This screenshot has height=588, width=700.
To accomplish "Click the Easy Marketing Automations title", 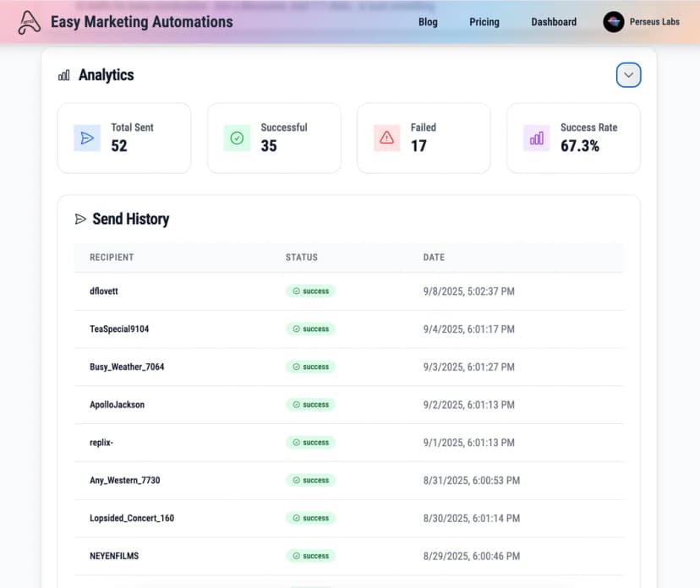I will [141, 22].
